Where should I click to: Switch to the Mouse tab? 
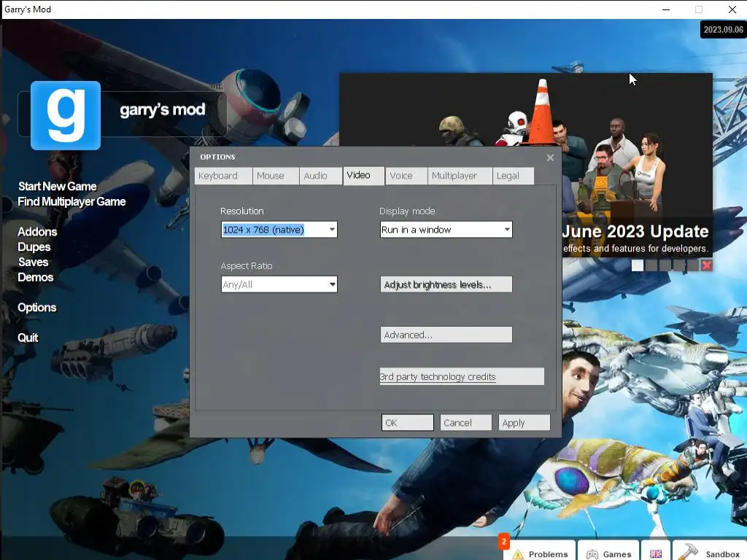pos(275,176)
